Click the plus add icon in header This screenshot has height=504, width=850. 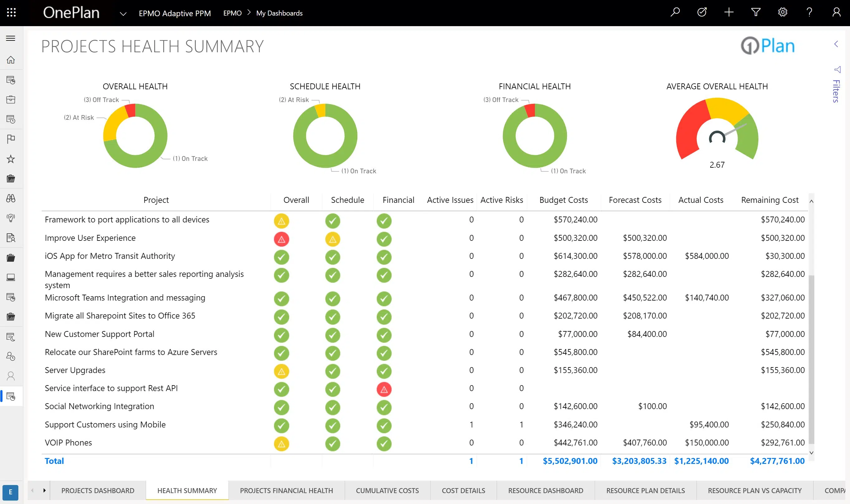(729, 12)
